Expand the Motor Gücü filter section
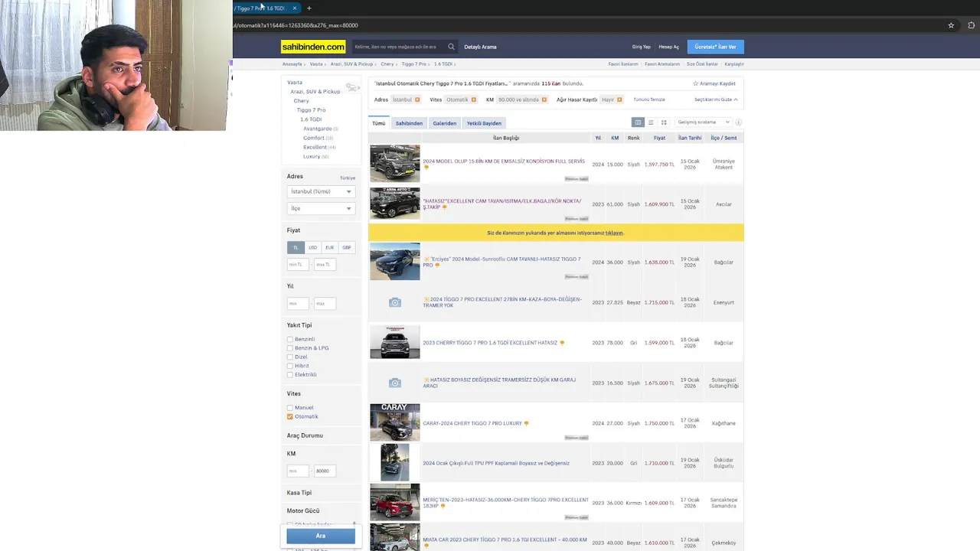 click(x=303, y=510)
